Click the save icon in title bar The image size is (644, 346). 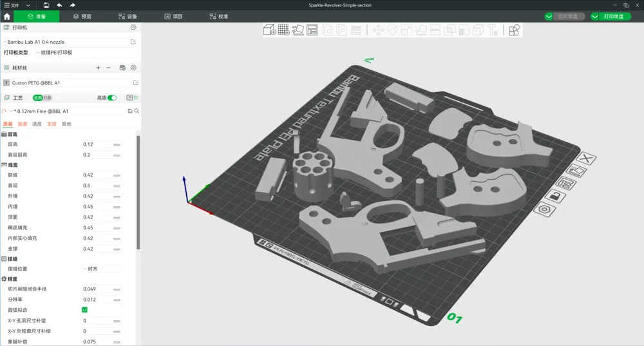(46, 5)
